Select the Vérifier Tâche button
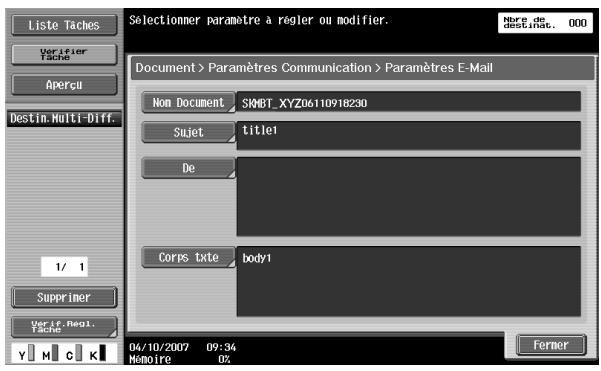This screenshot has height=371, width=601. pyautogui.click(x=64, y=54)
